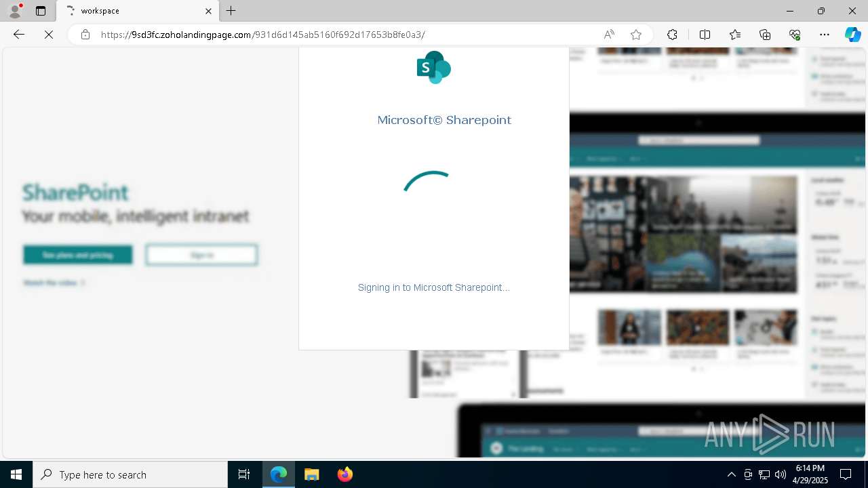Open Read aloud icon in address bar
Screen dimensions: 868x488
click(x=609, y=35)
